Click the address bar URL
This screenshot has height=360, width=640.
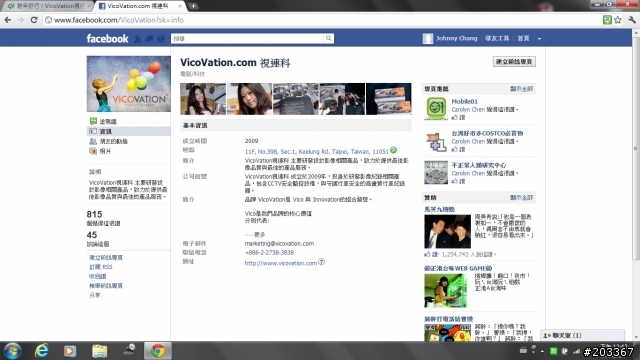coord(119,20)
